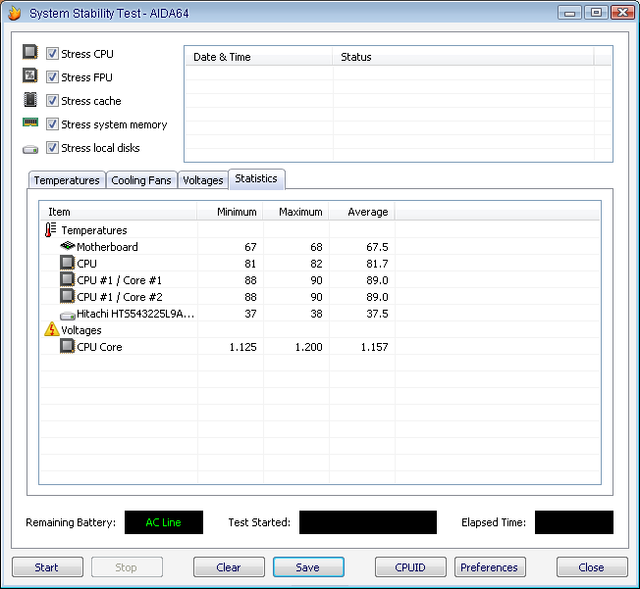Click the memory stick icon near Stress system memory
This screenshot has height=589, width=640.
coord(30,124)
